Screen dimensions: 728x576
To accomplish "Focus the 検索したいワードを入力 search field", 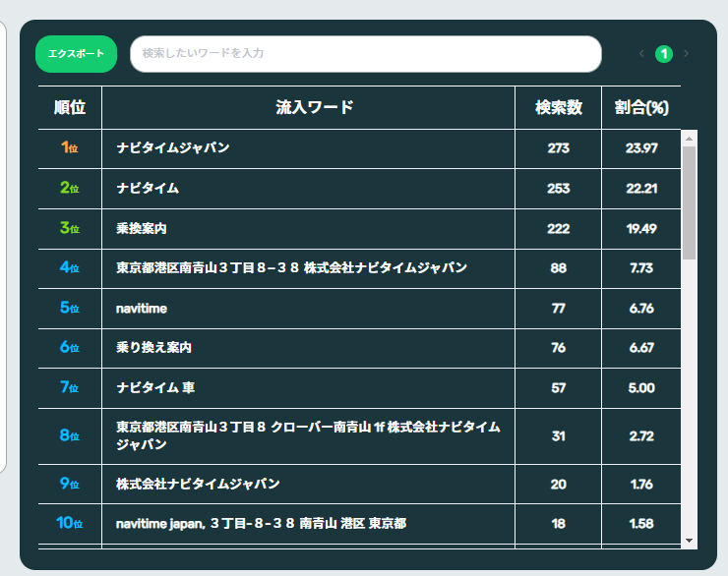I will point(366,54).
